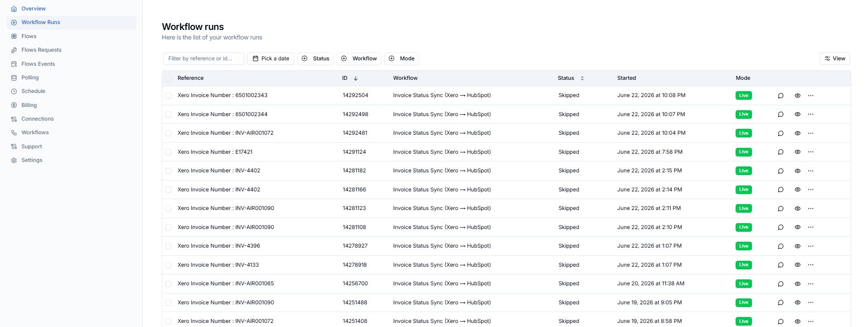Open Polling page in sidebar

tap(30, 78)
